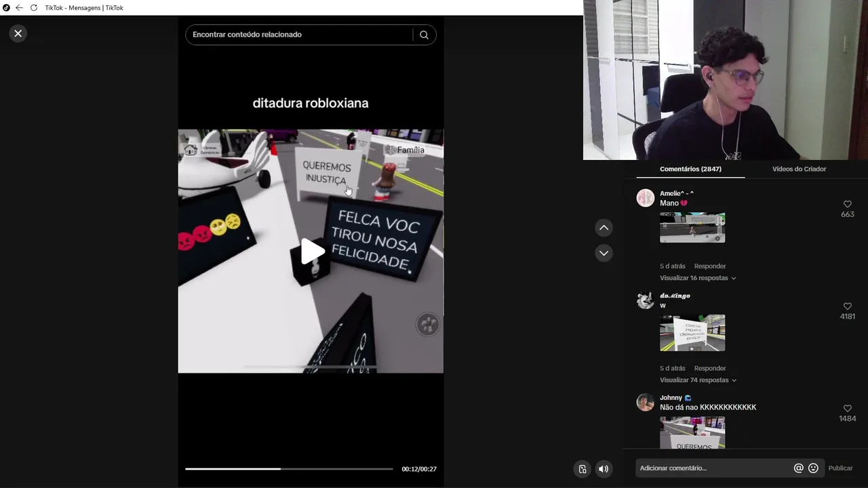The height and width of the screenshot is (488, 868).
Task: Expand 'Visualizar 74 respostas'
Action: [x=698, y=380]
